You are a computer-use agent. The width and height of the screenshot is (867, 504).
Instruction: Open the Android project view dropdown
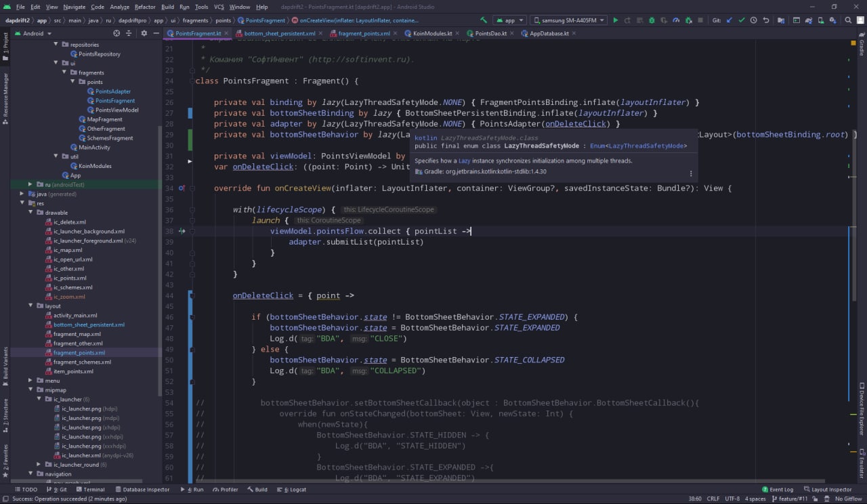[x=33, y=33]
